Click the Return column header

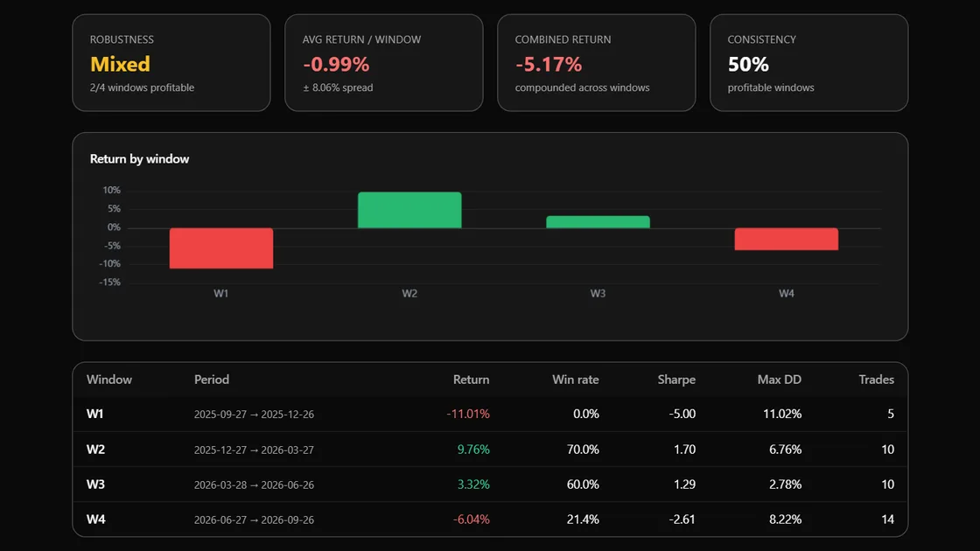(472, 380)
